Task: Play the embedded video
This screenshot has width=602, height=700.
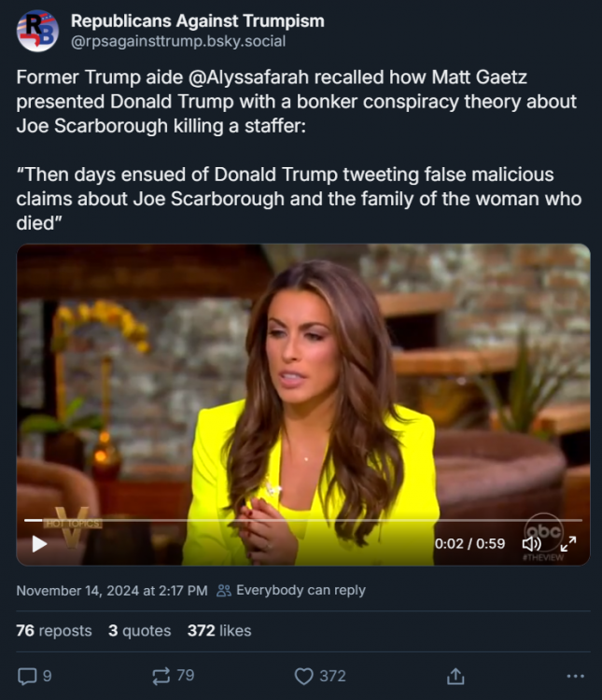Action: (x=39, y=543)
